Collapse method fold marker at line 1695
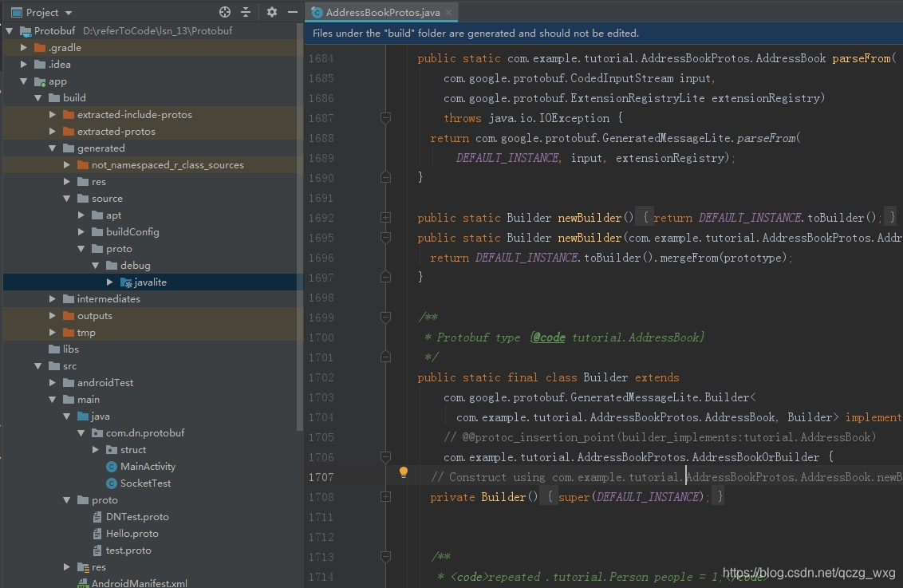The height and width of the screenshot is (588, 903). pyautogui.click(x=386, y=237)
